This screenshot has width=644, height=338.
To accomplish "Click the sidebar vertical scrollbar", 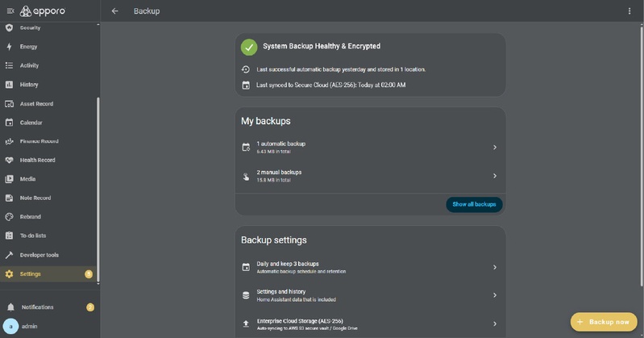I will click(98, 189).
